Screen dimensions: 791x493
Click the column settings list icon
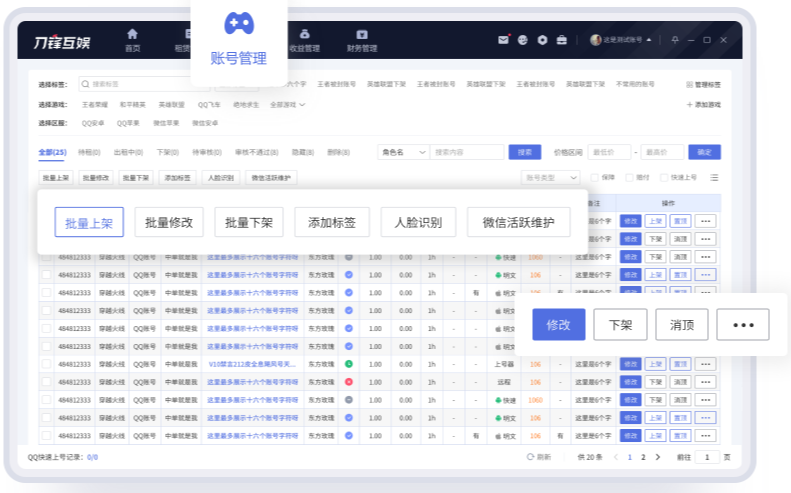[x=714, y=177]
